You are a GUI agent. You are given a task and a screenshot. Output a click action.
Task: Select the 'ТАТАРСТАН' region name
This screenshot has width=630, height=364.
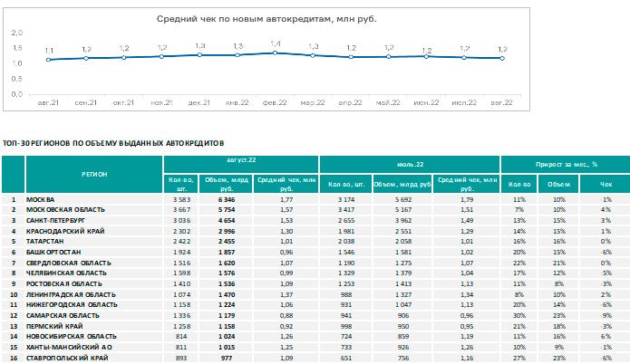[45, 241]
